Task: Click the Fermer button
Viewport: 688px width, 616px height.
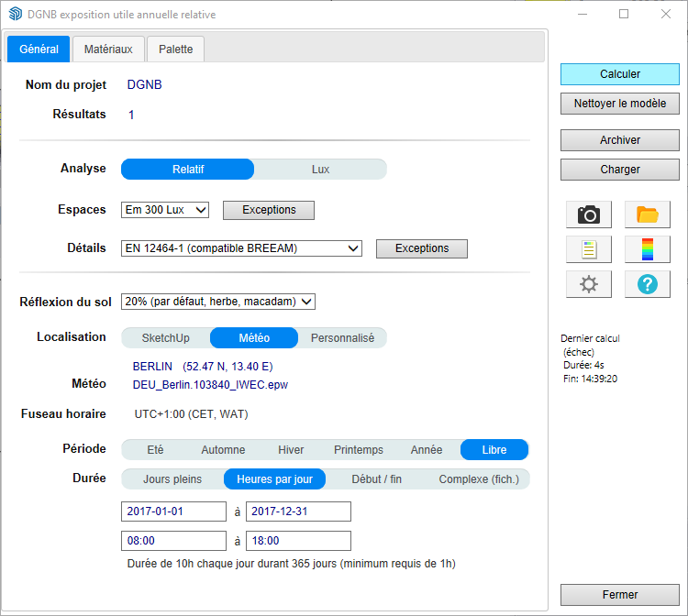Action: (620, 595)
